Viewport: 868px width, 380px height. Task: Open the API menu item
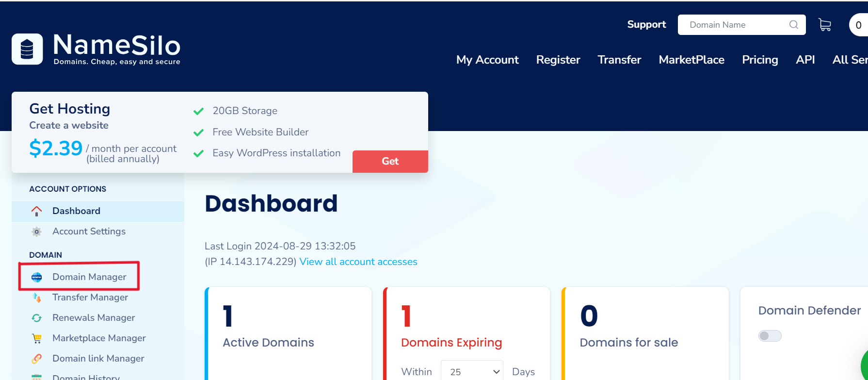[805, 60]
